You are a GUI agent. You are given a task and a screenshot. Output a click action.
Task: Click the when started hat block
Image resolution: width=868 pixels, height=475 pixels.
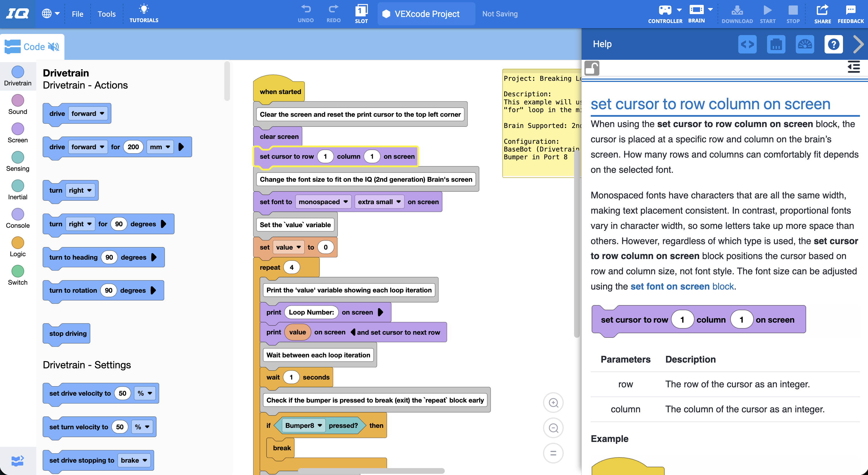(x=279, y=89)
